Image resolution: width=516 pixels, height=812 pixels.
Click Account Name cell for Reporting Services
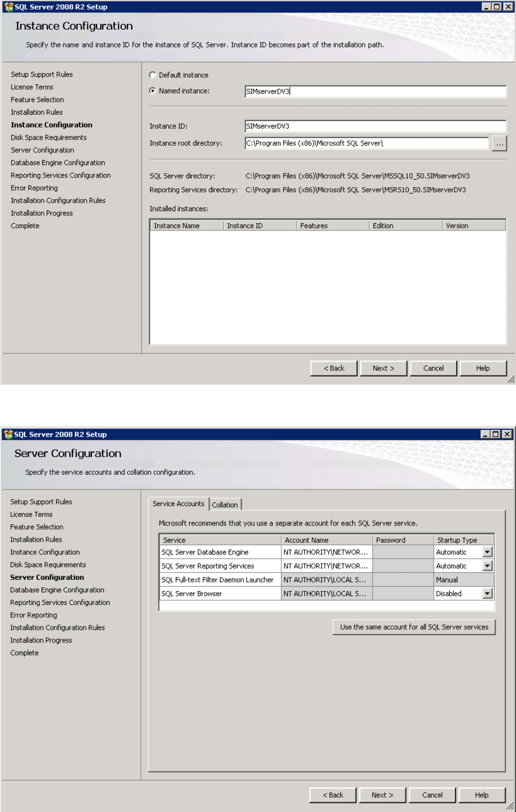coord(327,566)
